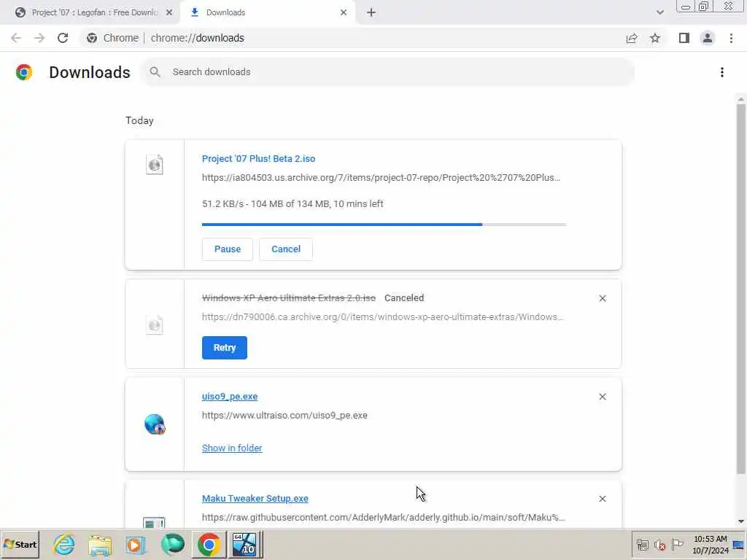Viewport: 747px width, 560px height.
Task: Click the search magnifier icon in Downloads
Action: click(x=155, y=72)
